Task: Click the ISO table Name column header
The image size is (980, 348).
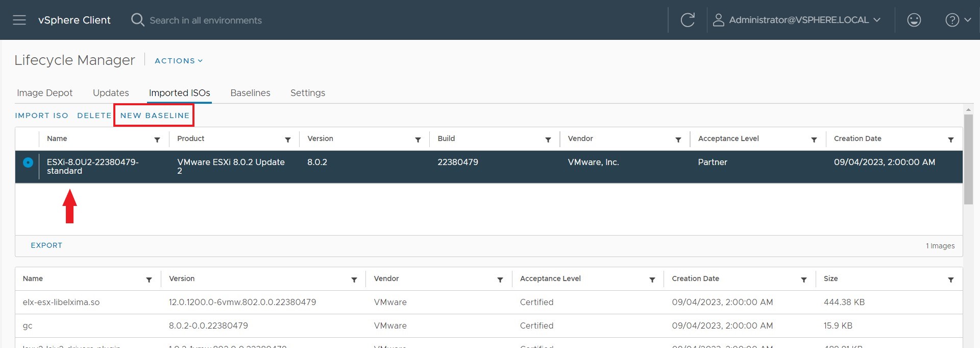Action: point(57,138)
